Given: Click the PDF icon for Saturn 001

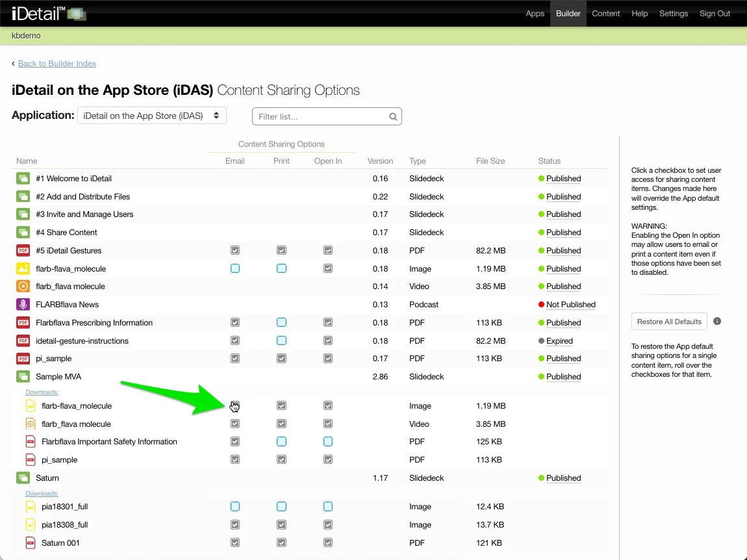Looking at the screenshot, I should (31, 543).
